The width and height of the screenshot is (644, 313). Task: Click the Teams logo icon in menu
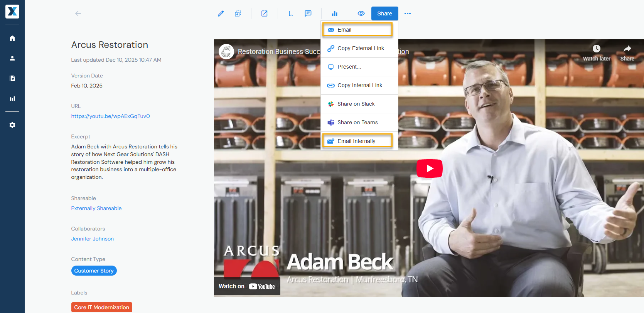click(331, 123)
